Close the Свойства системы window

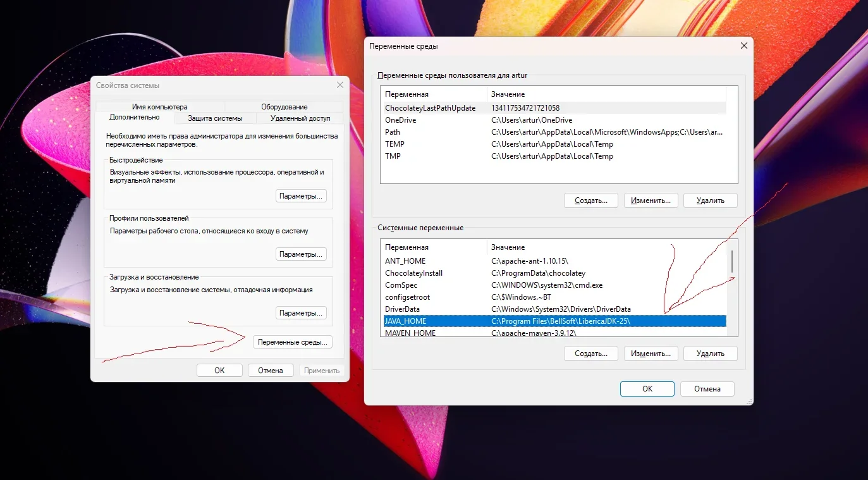(340, 85)
